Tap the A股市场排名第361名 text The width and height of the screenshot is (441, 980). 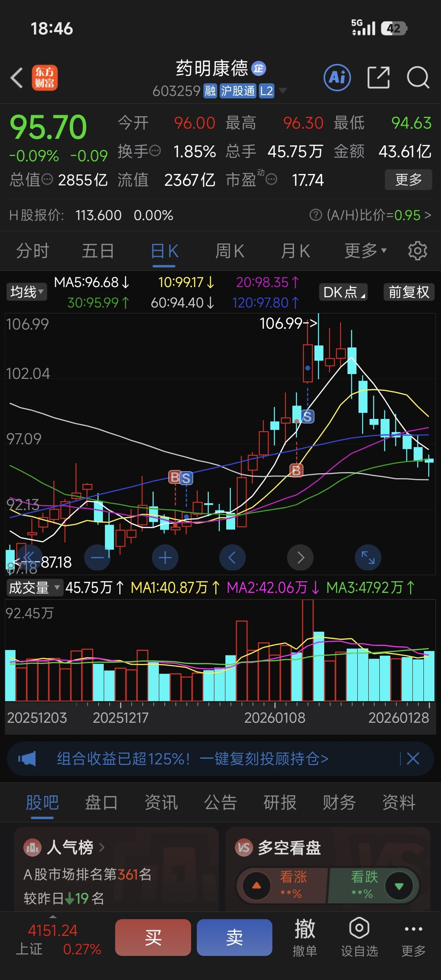point(88,874)
